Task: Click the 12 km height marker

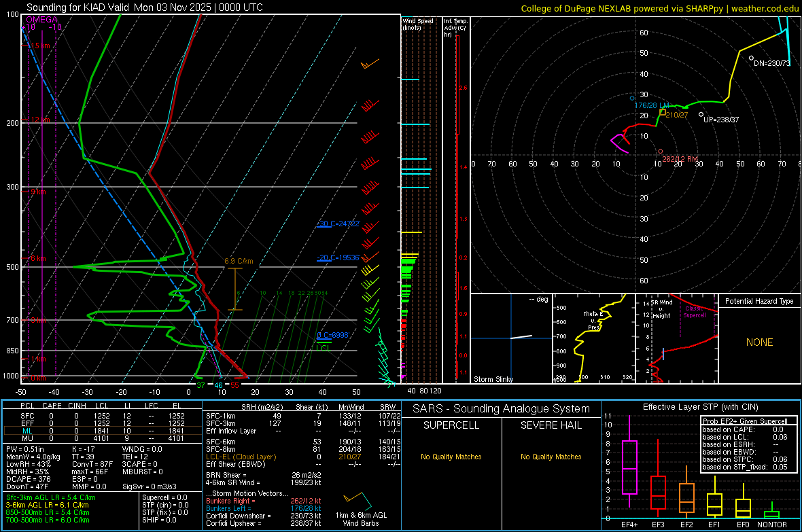Action: tap(39, 120)
